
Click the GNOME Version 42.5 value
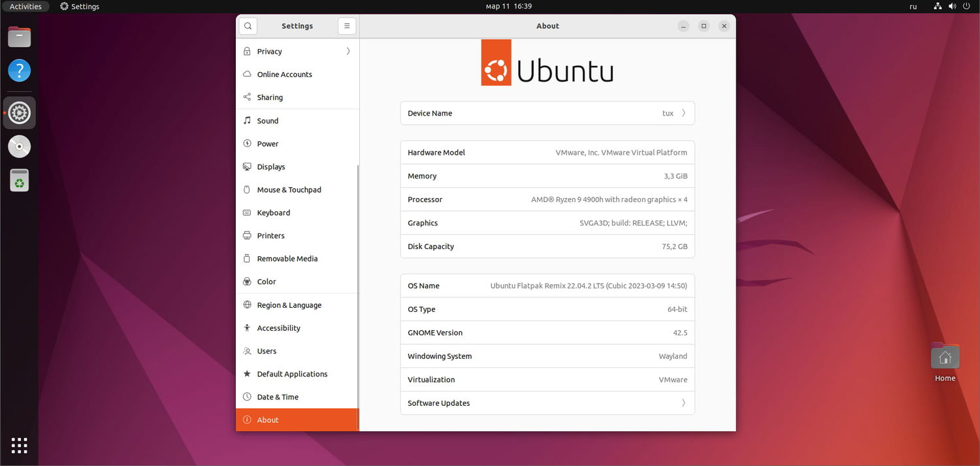coord(680,333)
